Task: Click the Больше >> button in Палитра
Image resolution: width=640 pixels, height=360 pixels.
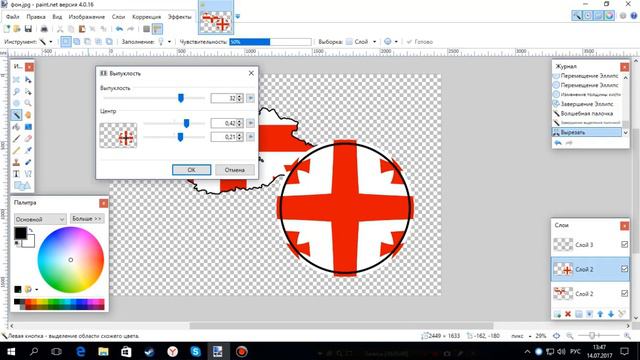Action: (87, 219)
